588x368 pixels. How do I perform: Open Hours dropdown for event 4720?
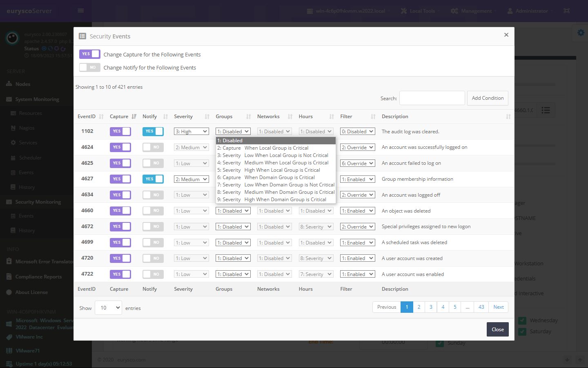click(316, 258)
